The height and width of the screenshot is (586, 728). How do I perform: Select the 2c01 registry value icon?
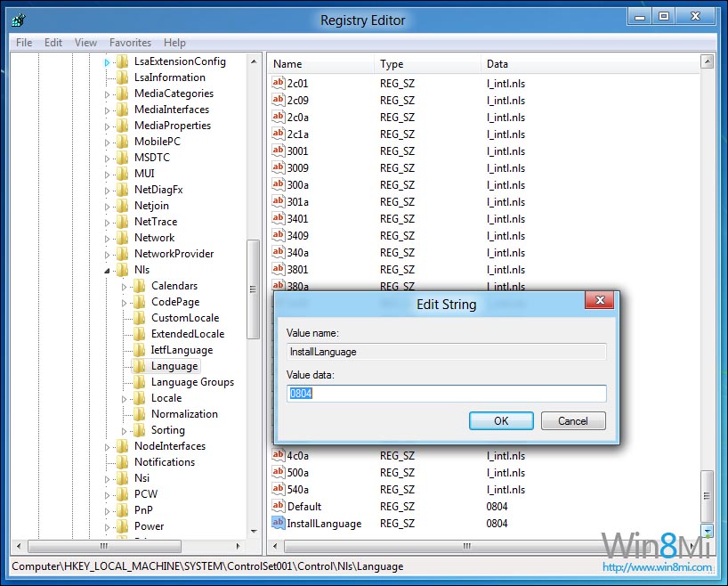278,83
